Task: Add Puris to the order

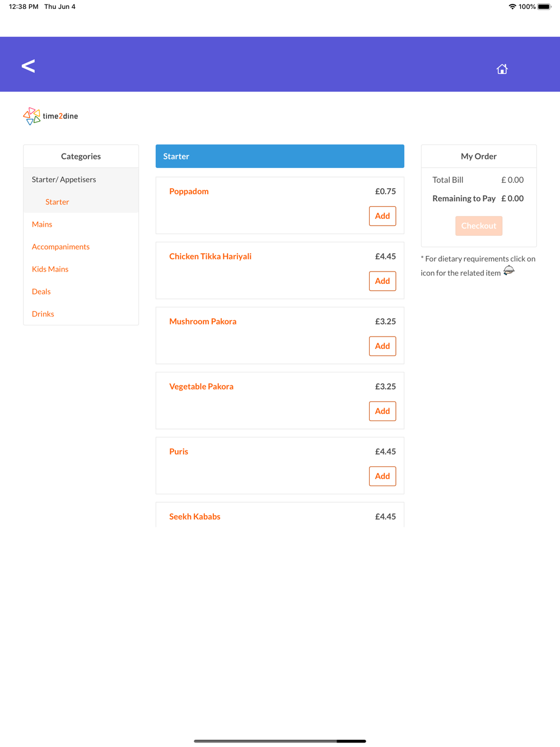Action: pyautogui.click(x=382, y=476)
